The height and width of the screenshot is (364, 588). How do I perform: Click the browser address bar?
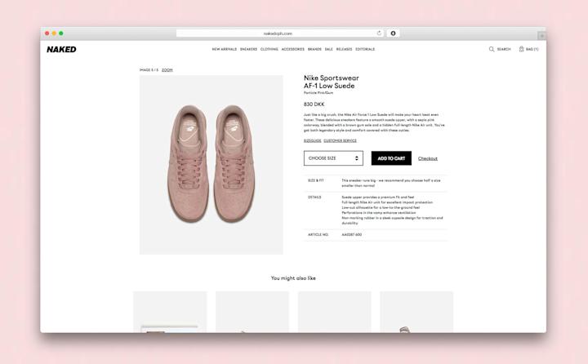pyautogui.click(x=278, y=33)
